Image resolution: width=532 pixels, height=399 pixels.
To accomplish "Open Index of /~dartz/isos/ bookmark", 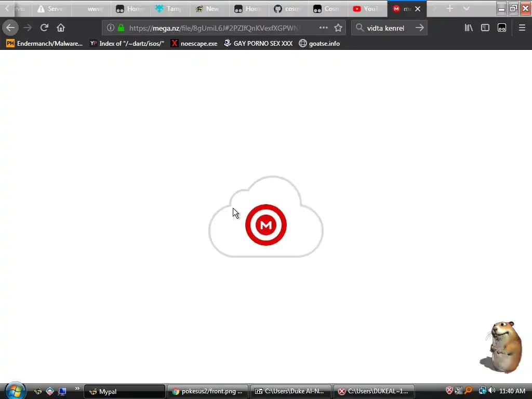I will click(x=127, y=44).
